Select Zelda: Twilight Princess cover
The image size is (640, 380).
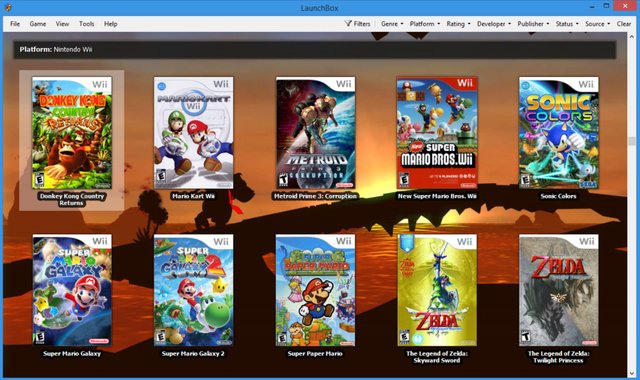pos(559,290)
